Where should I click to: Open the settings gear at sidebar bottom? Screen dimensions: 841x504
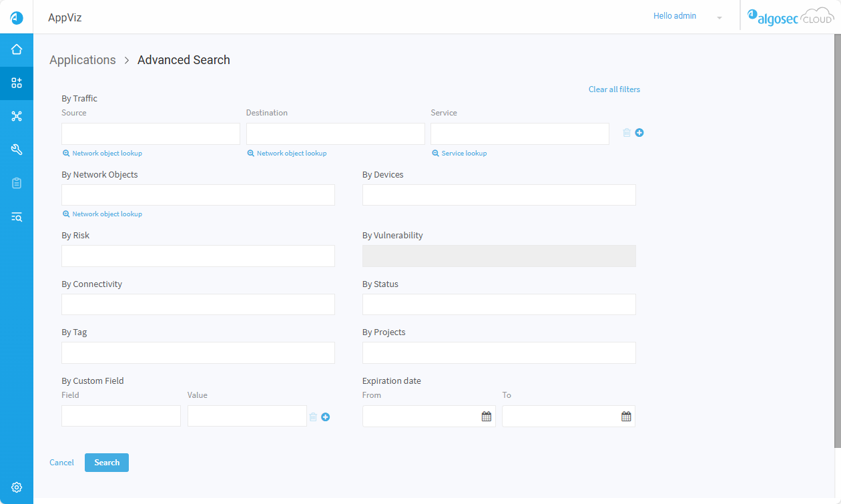[x=17, y=487]
